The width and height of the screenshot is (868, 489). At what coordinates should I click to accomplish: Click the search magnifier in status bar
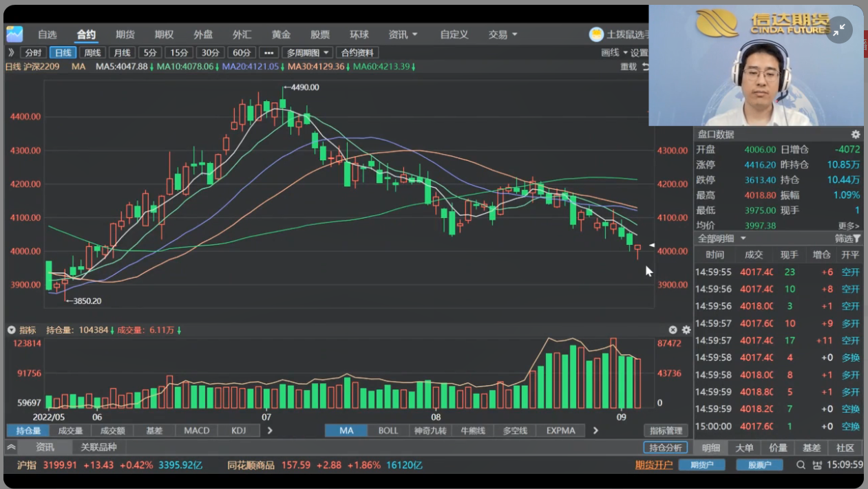coord(801,465)
